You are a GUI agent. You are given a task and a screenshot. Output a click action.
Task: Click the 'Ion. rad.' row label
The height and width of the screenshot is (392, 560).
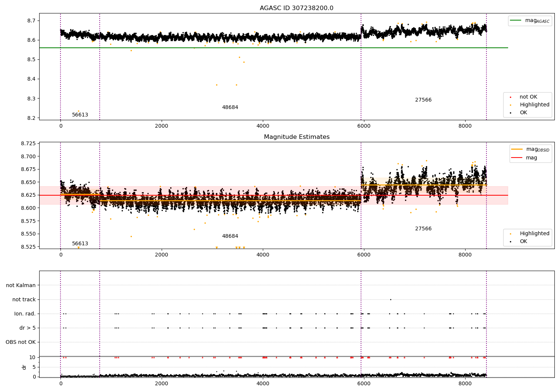pyautogui.click(x=25, y=314)
